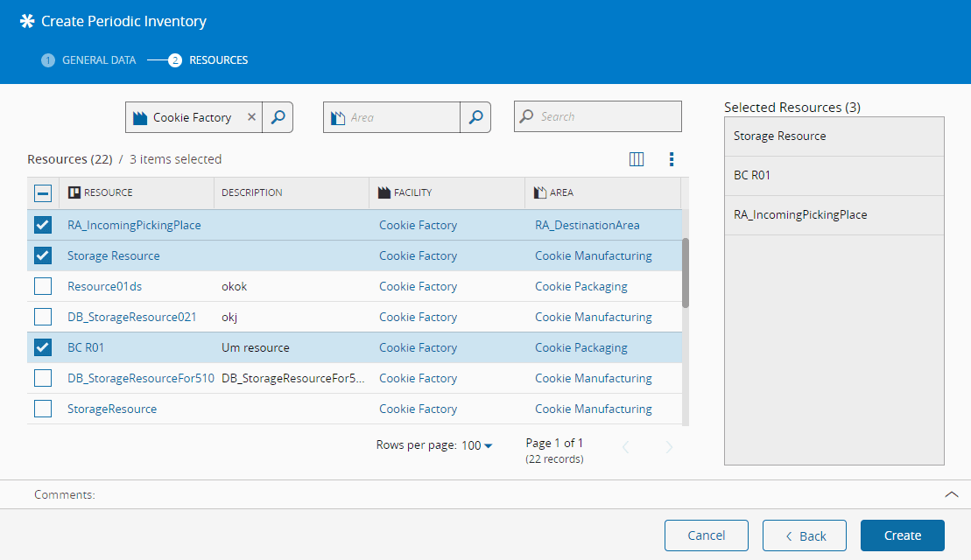Expand the Comments section chevron
The image size is (971, 560).
(952, 494)
